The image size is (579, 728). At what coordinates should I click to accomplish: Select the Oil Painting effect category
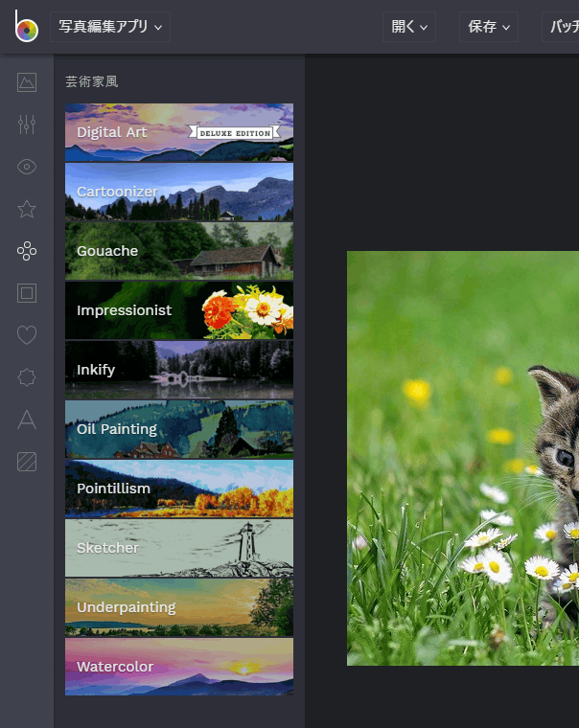point(179,429)
